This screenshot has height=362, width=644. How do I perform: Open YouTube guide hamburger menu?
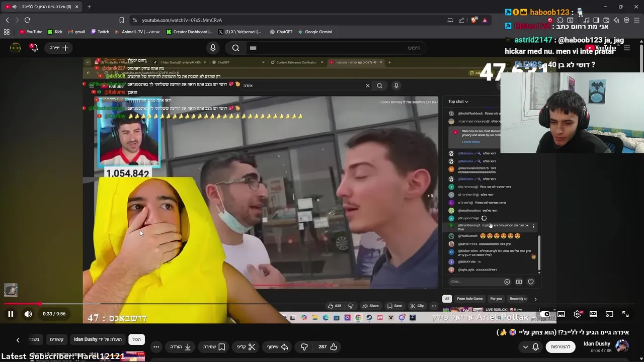pos(627,48)
